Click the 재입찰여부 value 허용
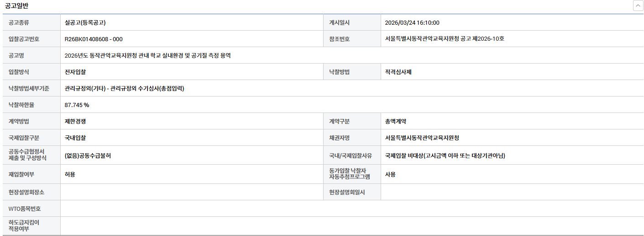 point(70,174)
